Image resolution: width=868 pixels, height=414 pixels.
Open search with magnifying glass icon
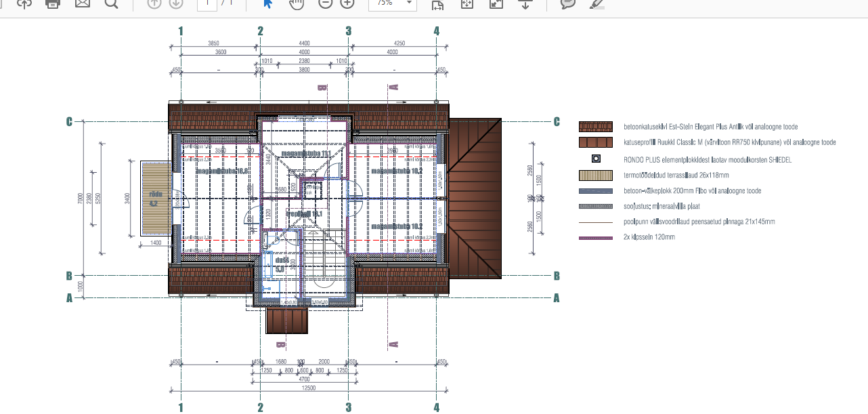[x=112, y=3]
